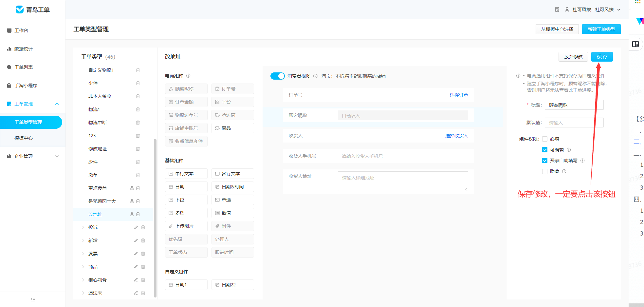Uncheck the 可编辑 checkbox

pos(545,150)
